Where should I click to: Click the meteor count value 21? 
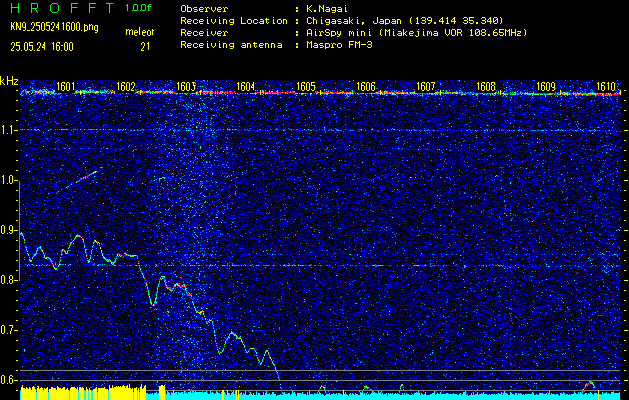point(145,47)
